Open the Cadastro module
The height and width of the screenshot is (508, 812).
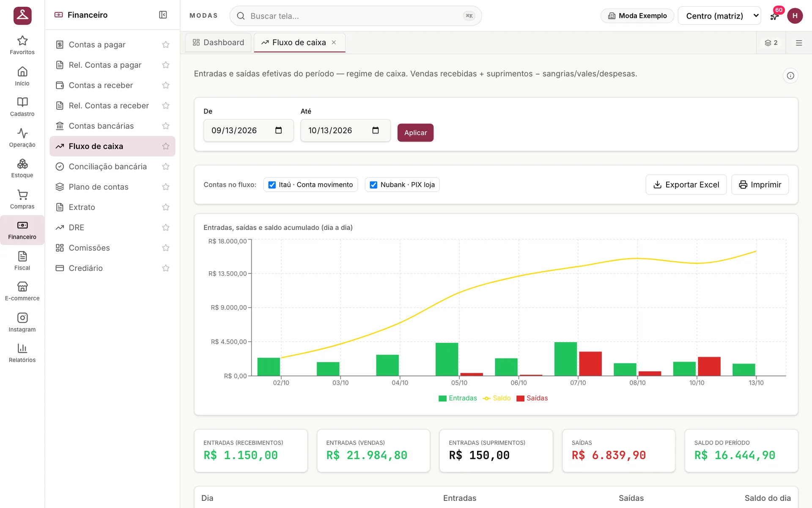22,107
